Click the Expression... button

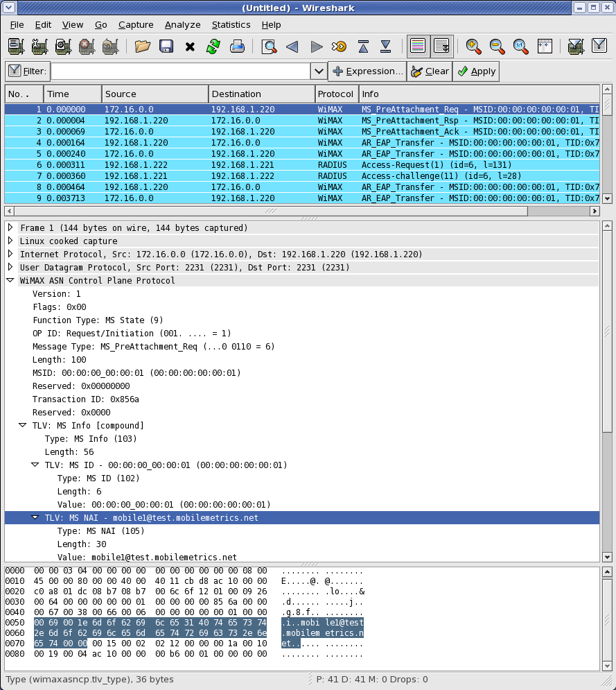click(x=367, y=71)
